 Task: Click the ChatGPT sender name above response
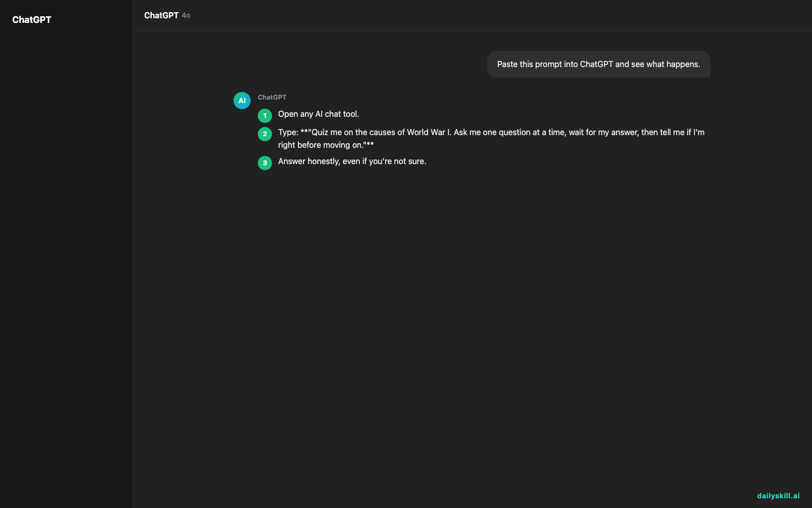click(x=272, y=97)
